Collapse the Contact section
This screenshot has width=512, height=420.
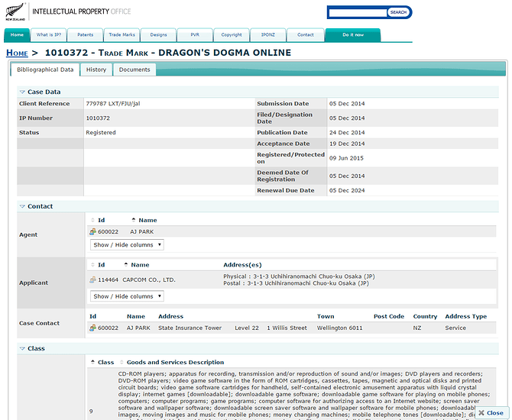22,206
